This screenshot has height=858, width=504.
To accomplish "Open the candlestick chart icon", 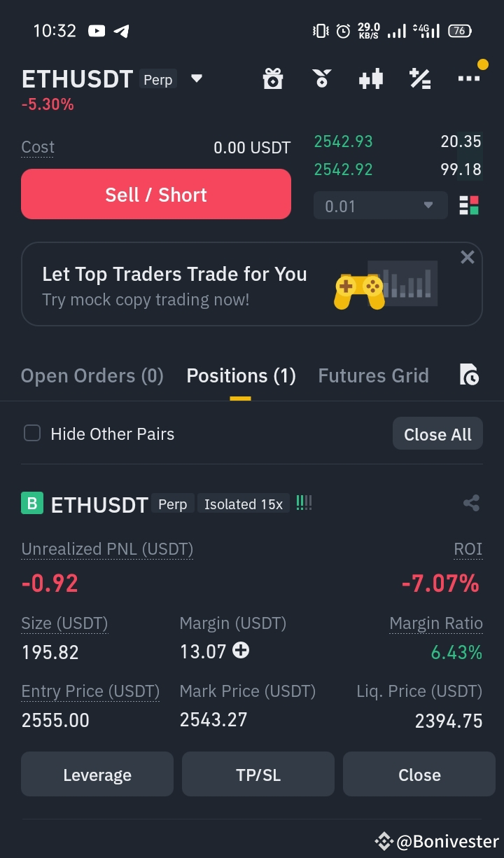I will [371, 78].
